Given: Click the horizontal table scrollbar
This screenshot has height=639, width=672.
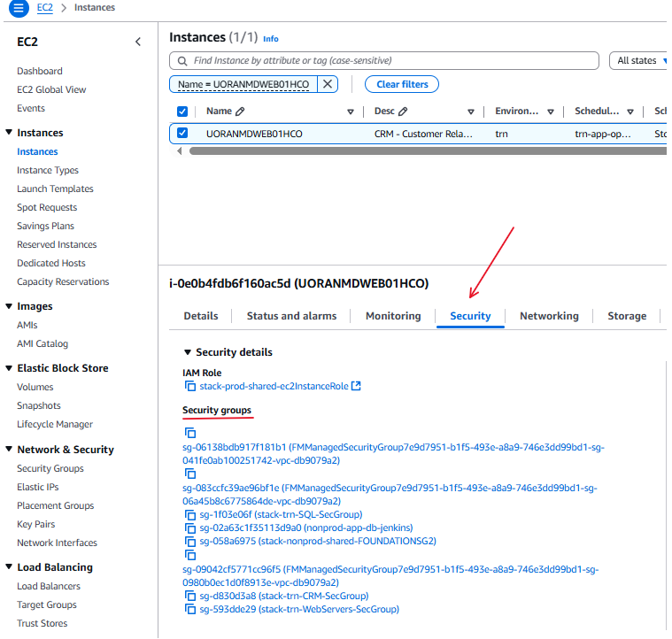Looking at the screenshot, I should 428,150.
